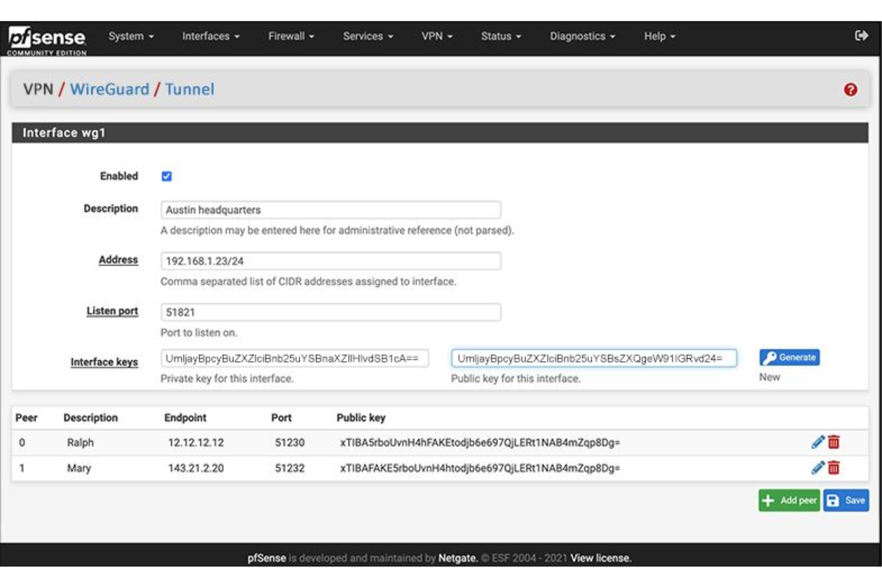Delete peer Ralph with the trash icon

[834, 442]
